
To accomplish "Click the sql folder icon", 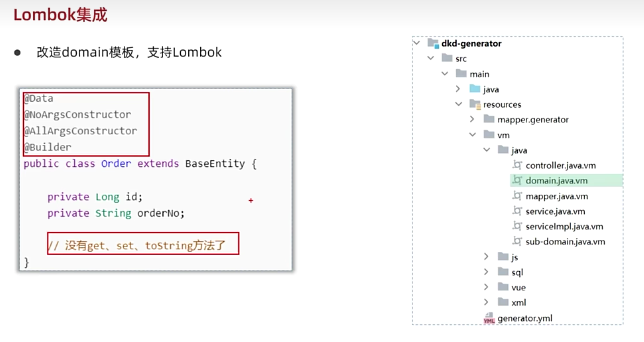I will tap(503, 272).
